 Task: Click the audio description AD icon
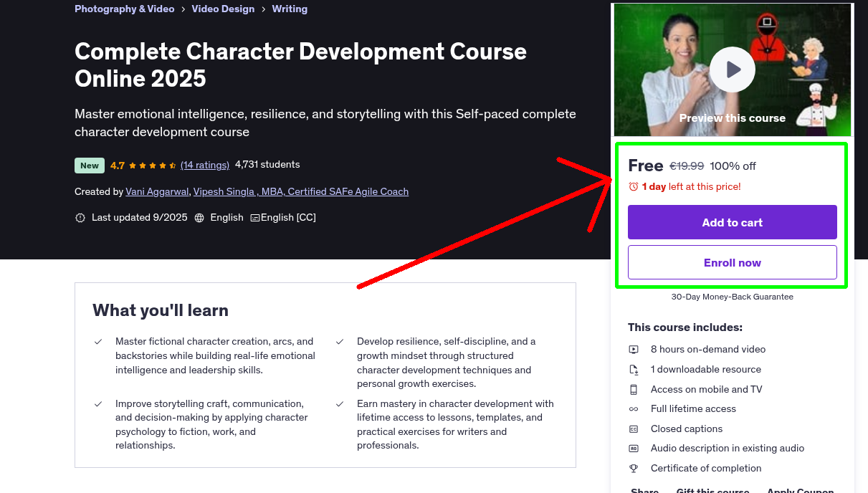(x=634, y=449)
